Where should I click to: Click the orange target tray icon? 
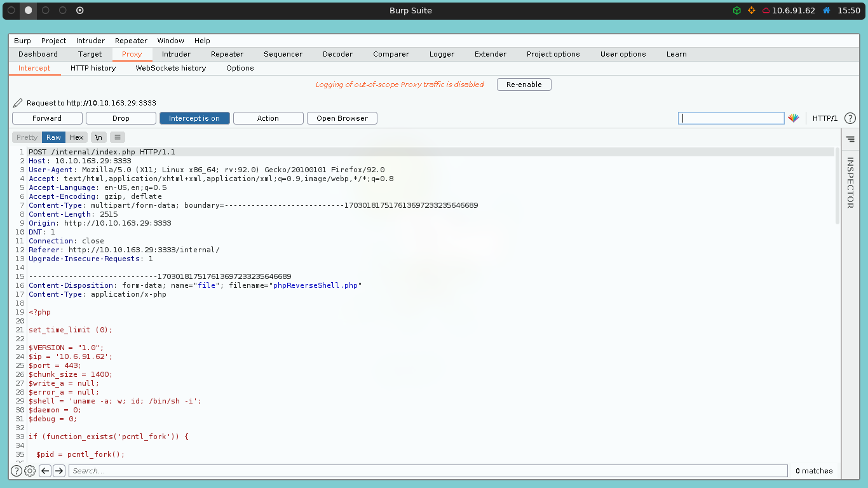pos(752,11)
